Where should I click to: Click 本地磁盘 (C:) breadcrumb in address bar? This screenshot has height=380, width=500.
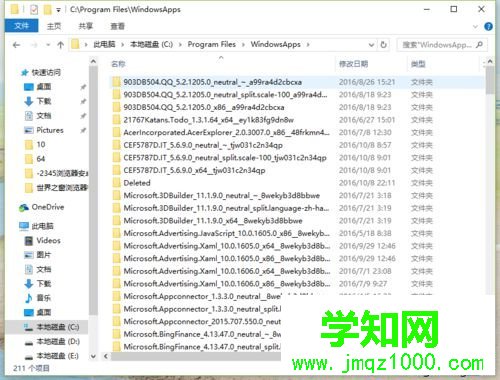click(x=151, y=44)
